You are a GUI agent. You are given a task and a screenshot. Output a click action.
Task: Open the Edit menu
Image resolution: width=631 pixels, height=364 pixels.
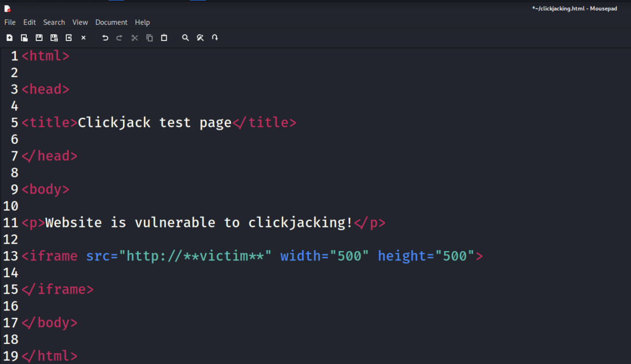[x=29, y=22]
